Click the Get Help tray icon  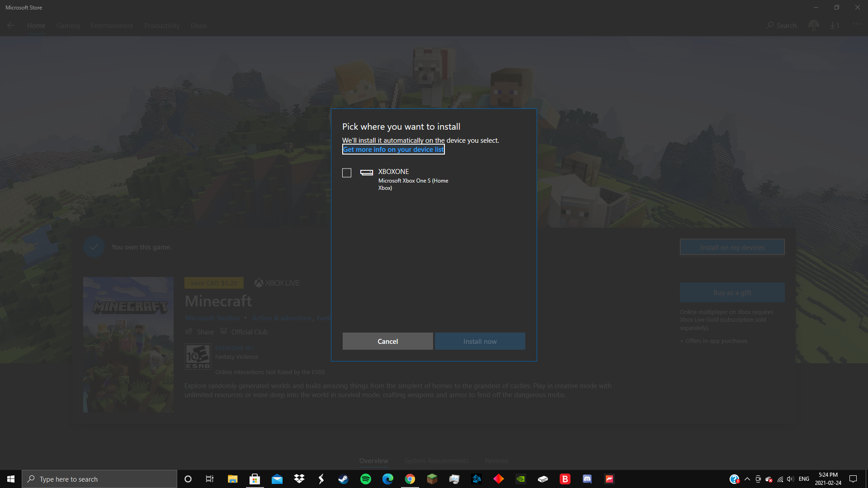(734, 479)
